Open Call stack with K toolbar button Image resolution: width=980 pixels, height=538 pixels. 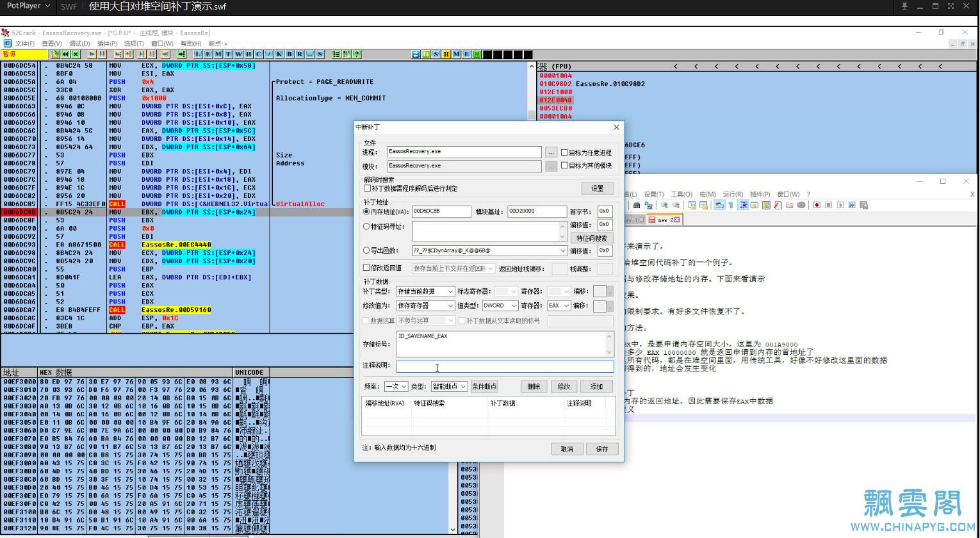coord(279,54)
